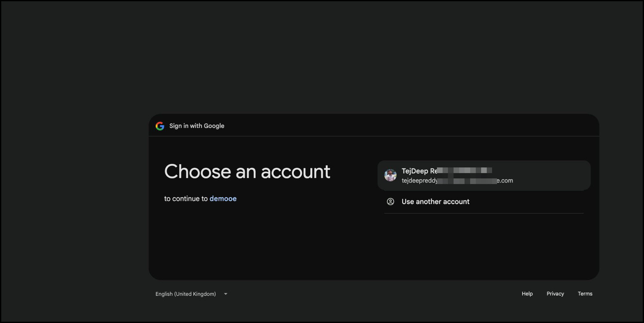Click the 'Sign in with Google' header text
The height and width of the screenshot is (323, 644).
coord(197,126)
